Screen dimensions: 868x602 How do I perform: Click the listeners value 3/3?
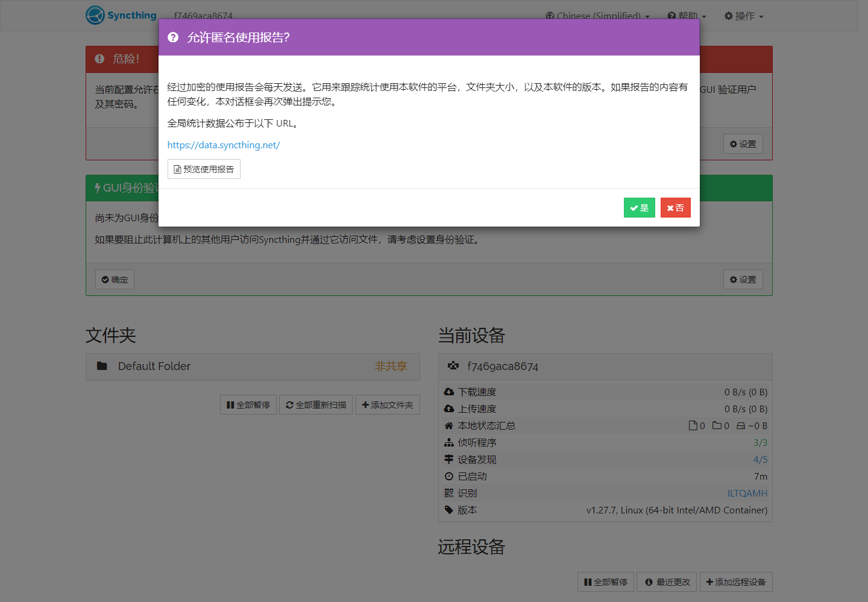point(760,442)
